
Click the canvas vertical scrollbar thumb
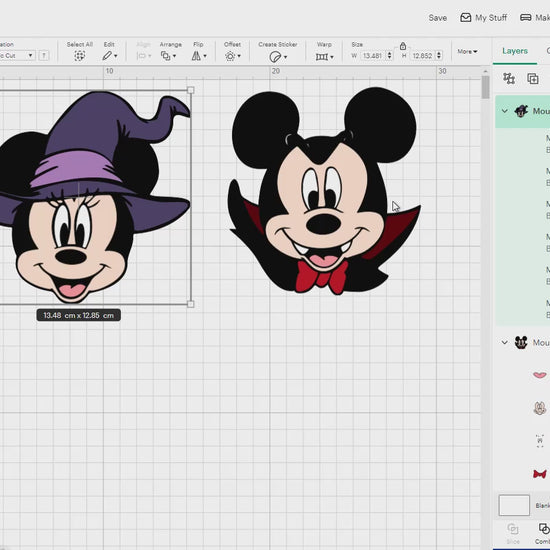click(x=485, y=88)
